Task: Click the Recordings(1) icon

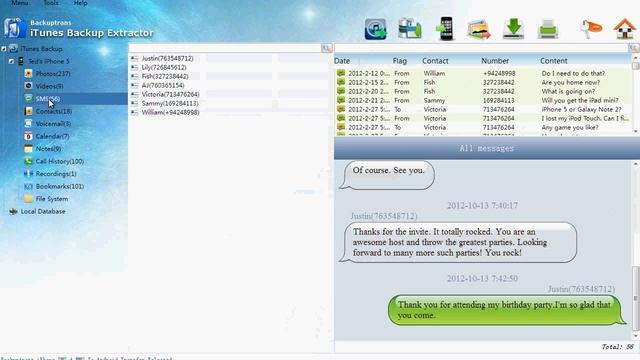Action: pyautogui.click(x=28, y=174)
